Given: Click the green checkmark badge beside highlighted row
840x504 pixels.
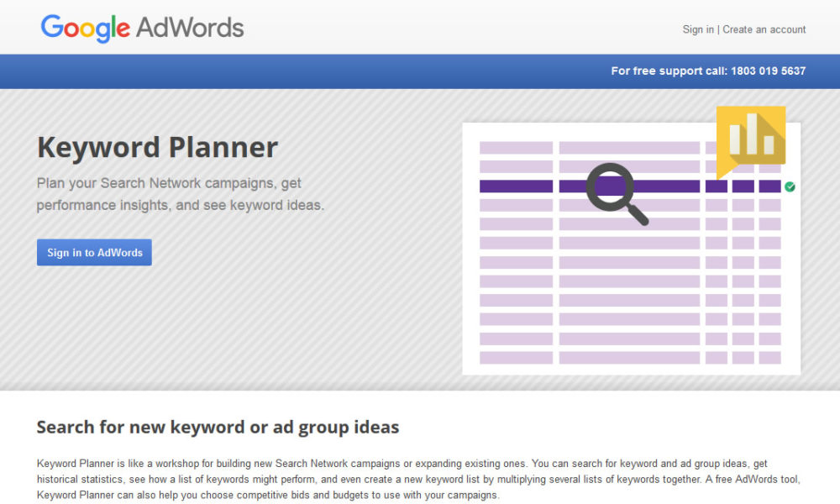Looking at the screenshot, I should (790, 186).
